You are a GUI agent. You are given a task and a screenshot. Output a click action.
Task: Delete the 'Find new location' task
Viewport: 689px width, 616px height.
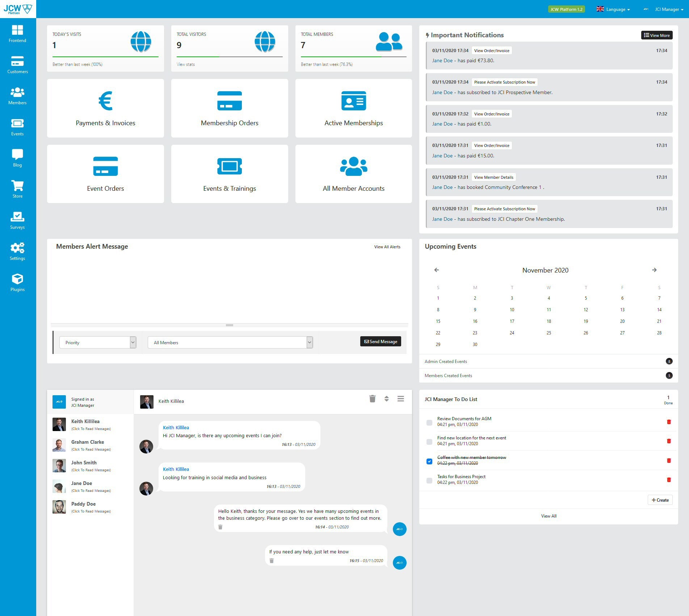coord(669,441)
